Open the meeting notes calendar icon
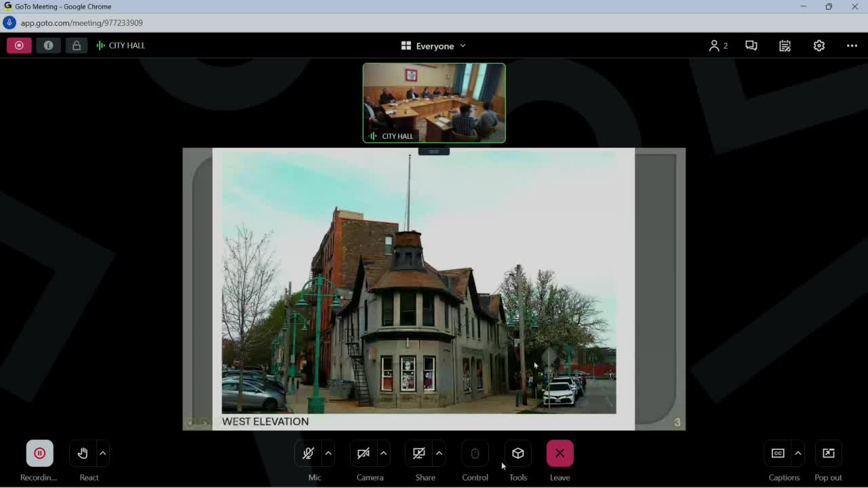Screen dimensions: 868x488 (x=785, y=45)
